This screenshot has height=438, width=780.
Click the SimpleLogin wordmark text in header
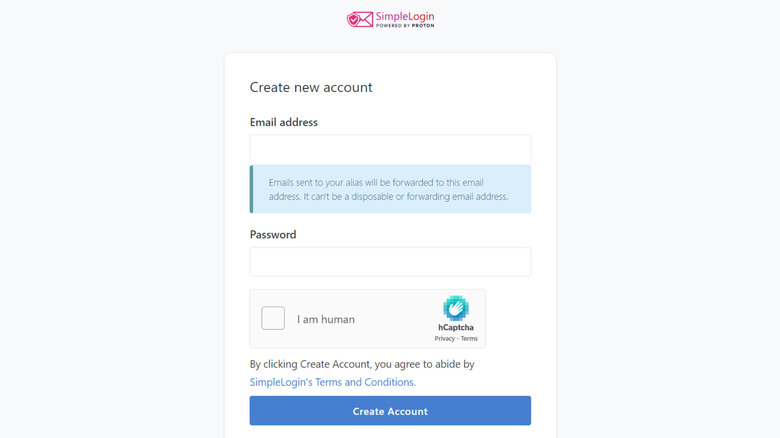[405, 16]
